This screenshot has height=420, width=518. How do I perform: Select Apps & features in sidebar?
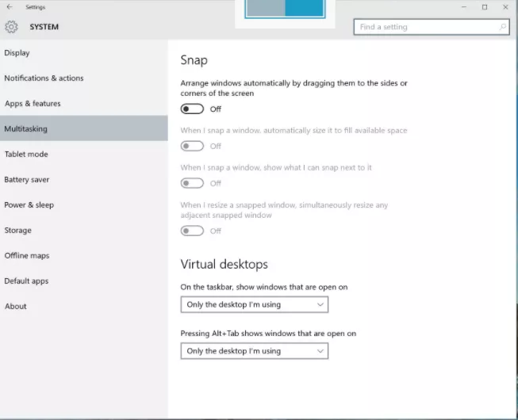pos(84,104)
